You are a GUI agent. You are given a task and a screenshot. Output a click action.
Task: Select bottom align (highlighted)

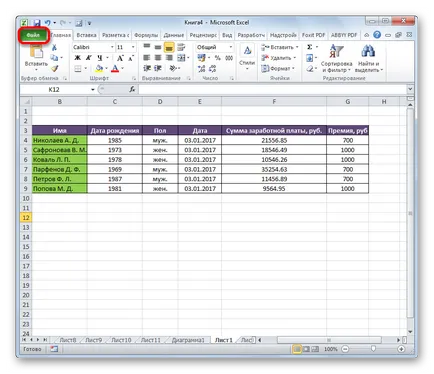pyautogui.click(x=169, y=47)
